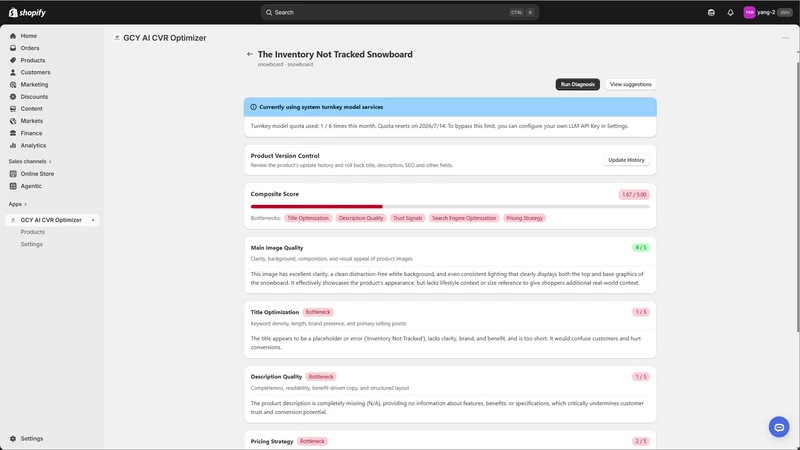
Task: Open the chat support bubble
Action: click(x=779, y=427)
